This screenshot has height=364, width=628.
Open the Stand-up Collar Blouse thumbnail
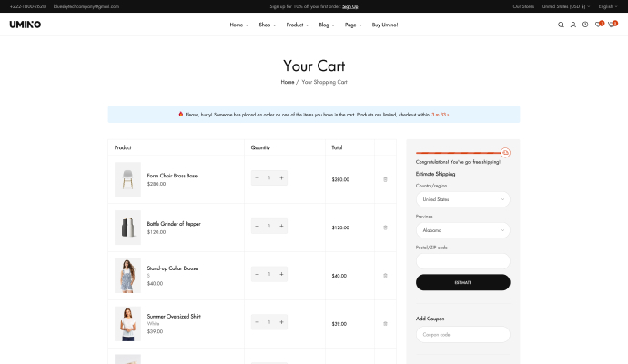[127, 276]
